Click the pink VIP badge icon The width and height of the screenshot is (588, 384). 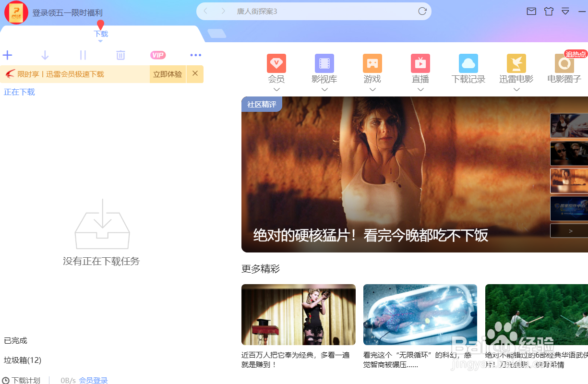pyautogui.click(x=158, y=55)
